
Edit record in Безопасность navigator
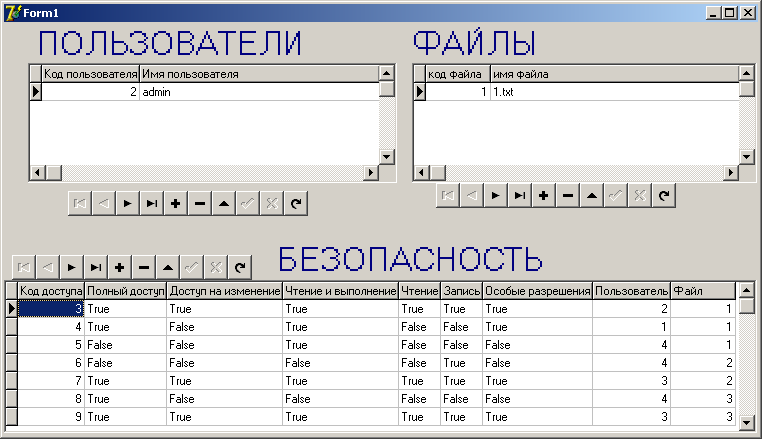(168, 267)
